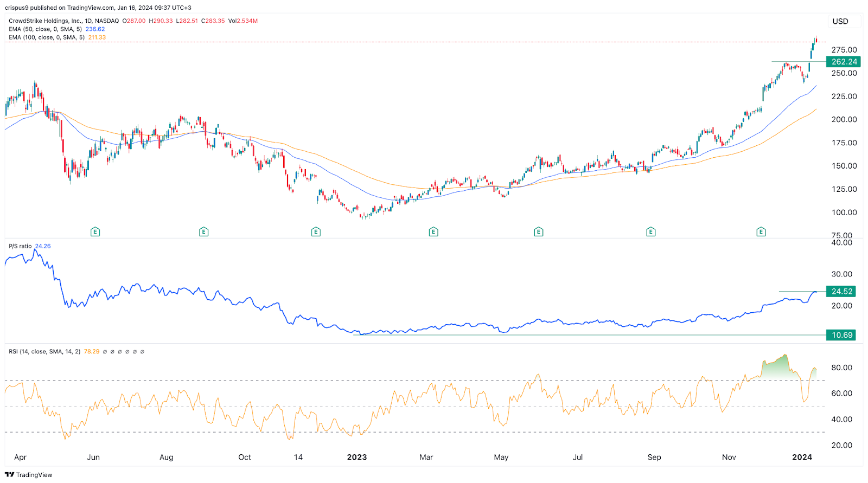Viewport: 868px width, 483px height.
Task: Click the 275.00 price axis label
Action: click(844, 50)
